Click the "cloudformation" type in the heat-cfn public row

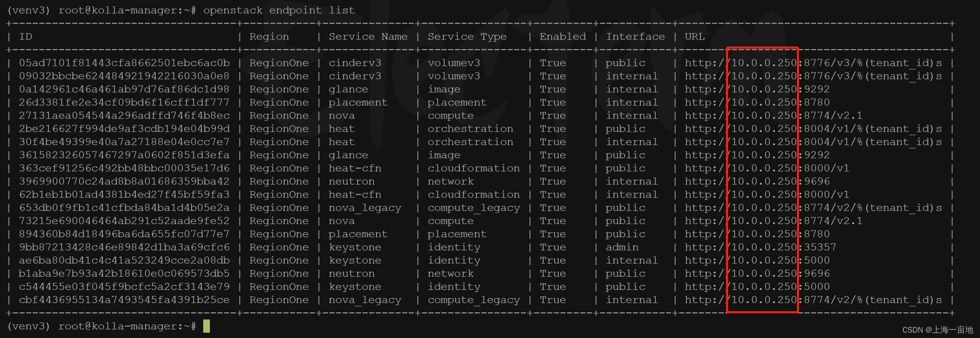(473, 168)
